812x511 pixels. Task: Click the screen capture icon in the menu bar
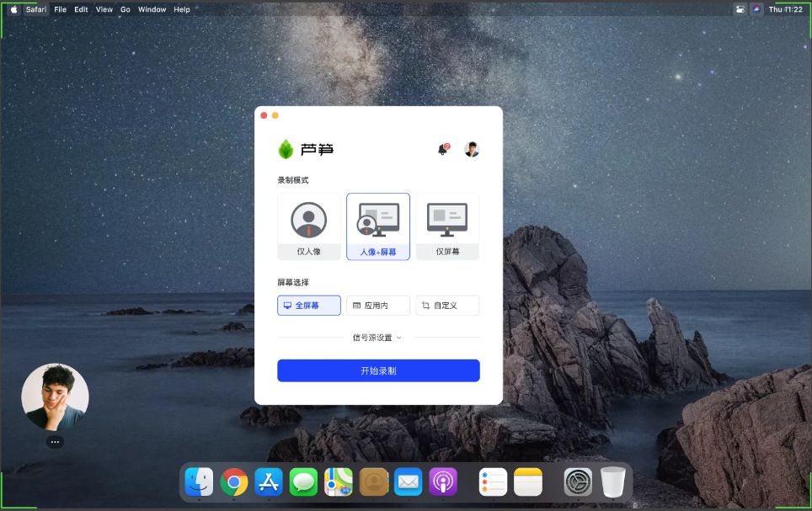[739, 9]
